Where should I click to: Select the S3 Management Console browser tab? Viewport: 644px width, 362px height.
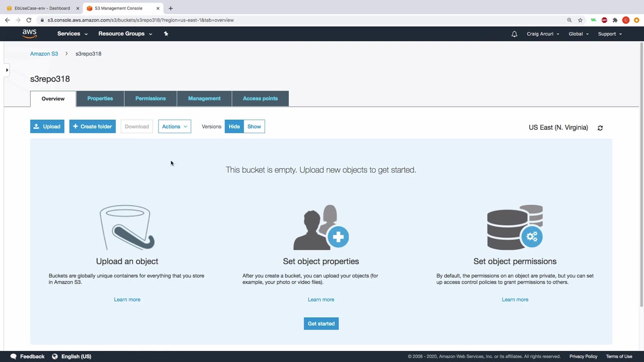(x=123, y=9)
